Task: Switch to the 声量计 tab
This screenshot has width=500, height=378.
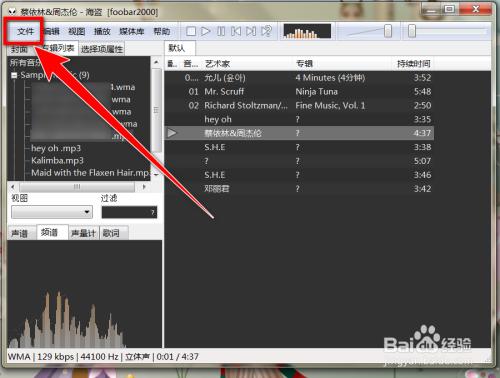Action: 83,233
